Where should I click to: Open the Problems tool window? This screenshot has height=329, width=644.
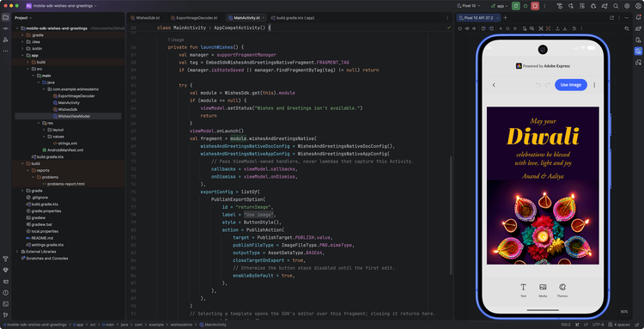pyautogui.click(x=5, y=293)
